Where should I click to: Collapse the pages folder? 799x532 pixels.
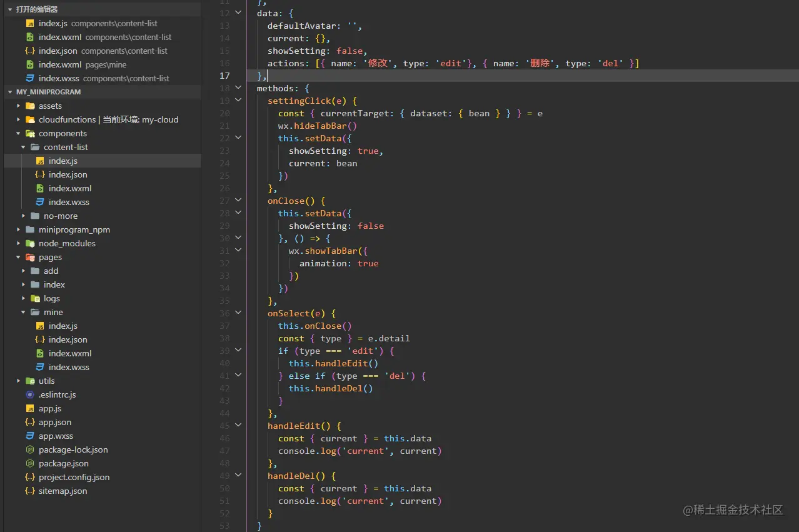(19, 257)
